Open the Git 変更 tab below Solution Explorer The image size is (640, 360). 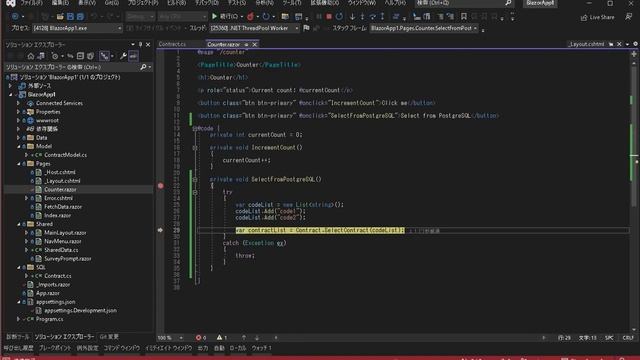[109, 337]
